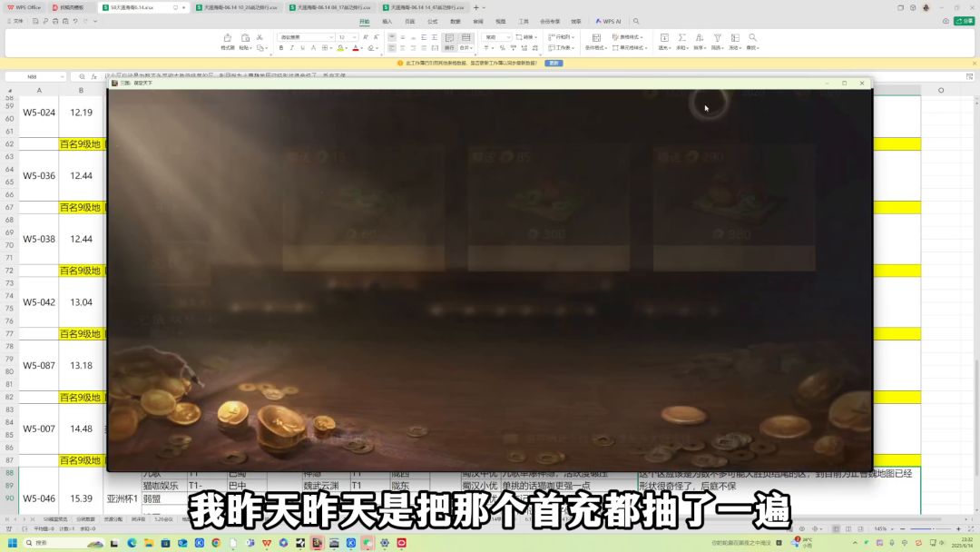Switch to the Insert ribbon tab
The width and height of the screenshot is (980, 552).
point(387,21)
